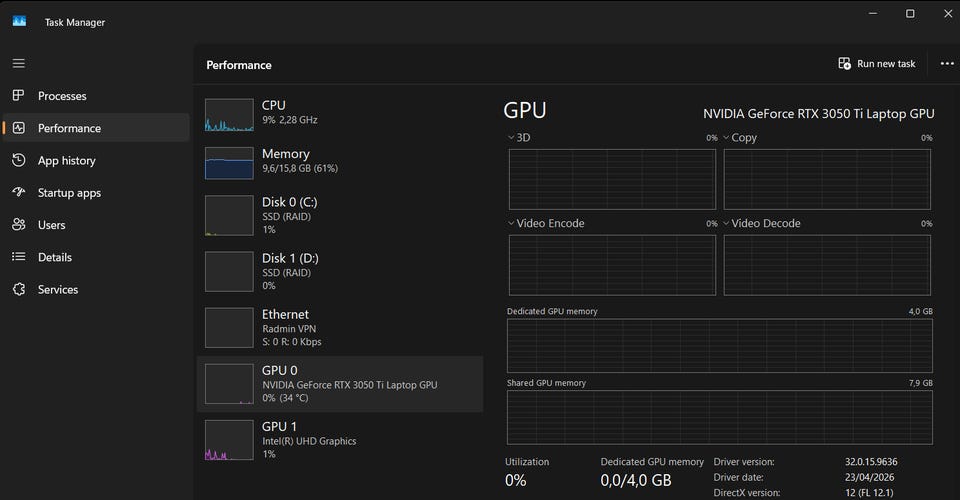Open the Video Encode engine dropdown

coord(511,223)
